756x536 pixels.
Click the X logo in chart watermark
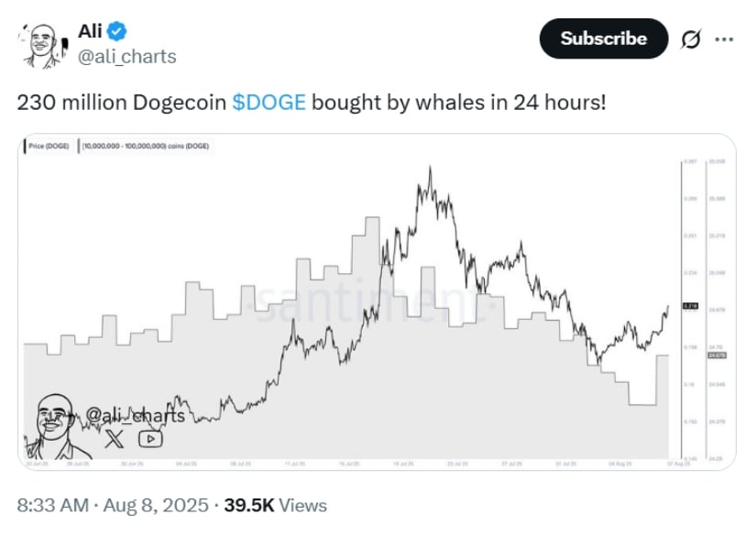(x=115, y=439)
